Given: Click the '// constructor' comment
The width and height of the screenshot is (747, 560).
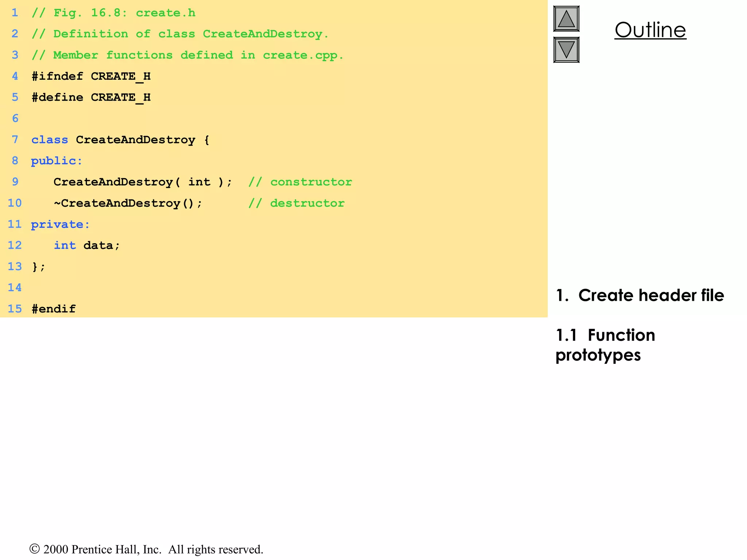Looking at the screenshot, I should pos(300,182).
